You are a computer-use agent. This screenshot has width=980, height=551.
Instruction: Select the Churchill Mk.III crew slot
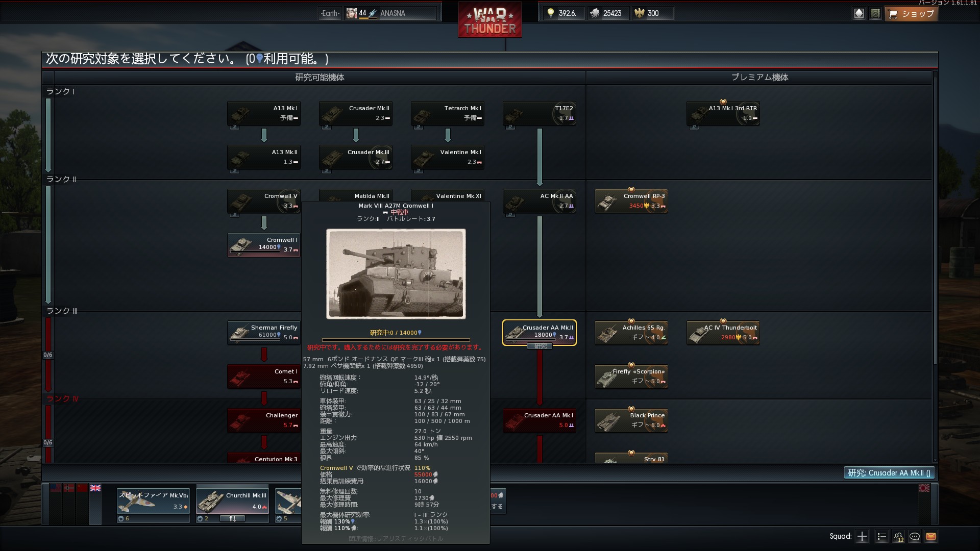tap(232, 501)
